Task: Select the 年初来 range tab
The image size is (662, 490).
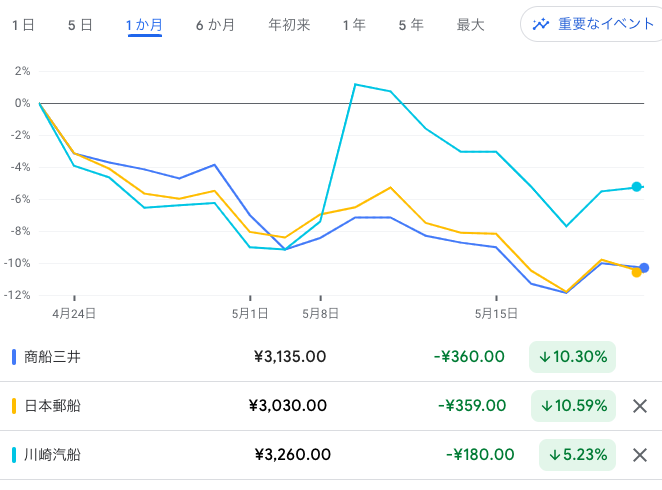Action: point(290,25)
